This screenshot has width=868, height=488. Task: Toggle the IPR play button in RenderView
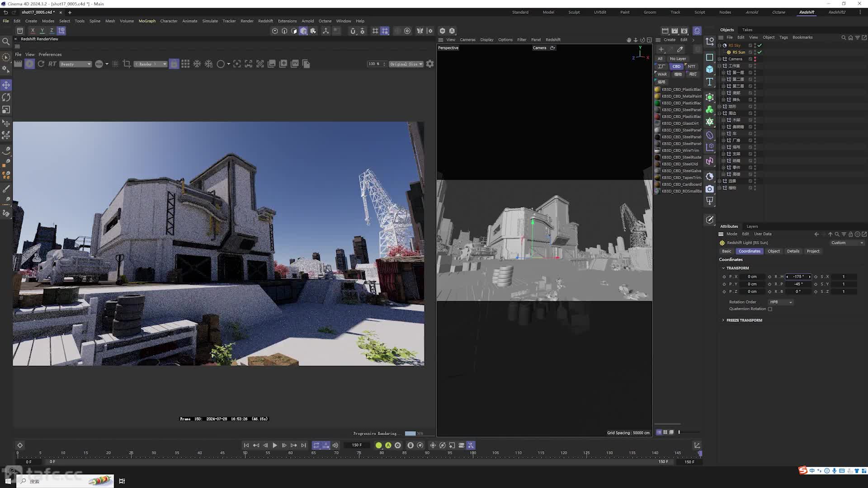pos(29,64)
